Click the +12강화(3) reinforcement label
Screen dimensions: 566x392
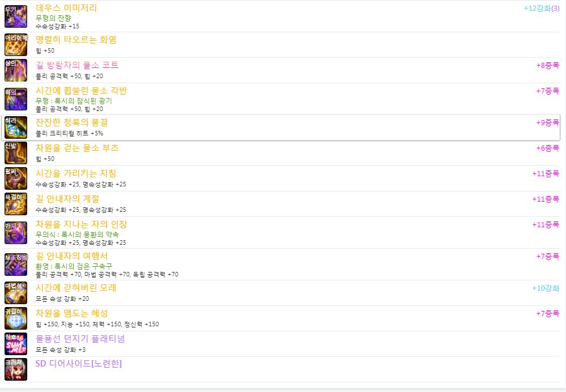click(542, 8)
